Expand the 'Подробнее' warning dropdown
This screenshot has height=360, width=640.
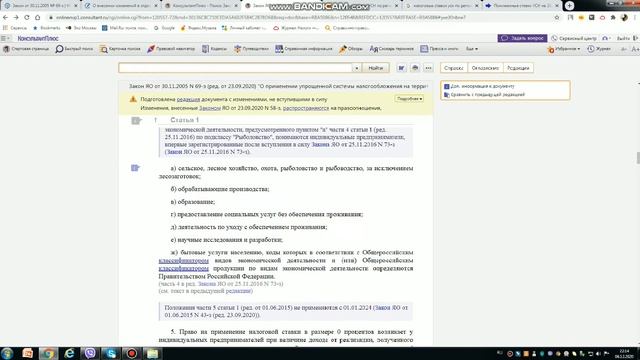point(409,99)
